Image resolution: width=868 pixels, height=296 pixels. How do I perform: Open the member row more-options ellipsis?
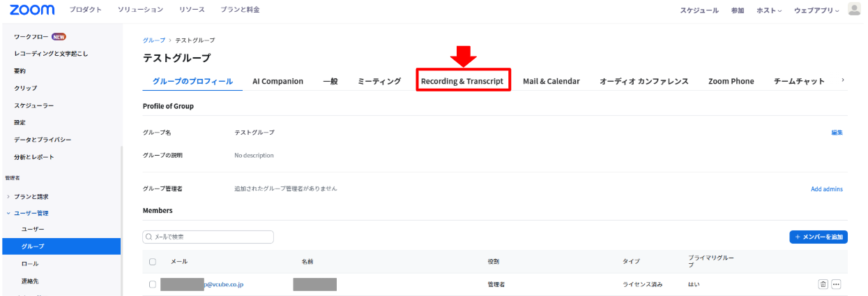[836, 284]
